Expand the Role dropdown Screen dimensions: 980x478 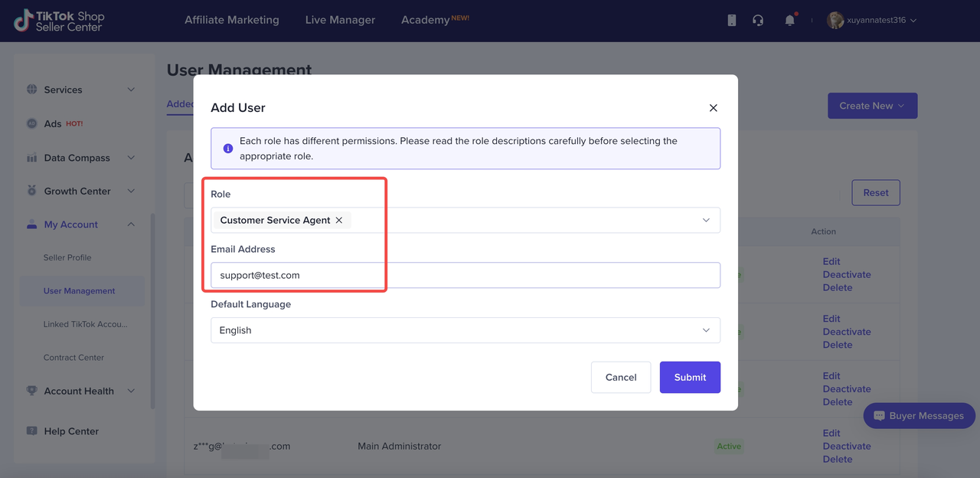[x=705, y=221]
